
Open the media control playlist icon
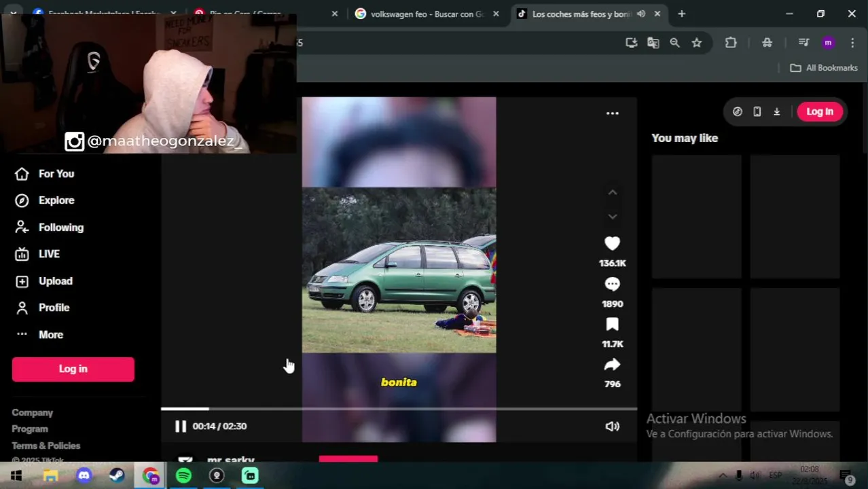click(804, 43)
